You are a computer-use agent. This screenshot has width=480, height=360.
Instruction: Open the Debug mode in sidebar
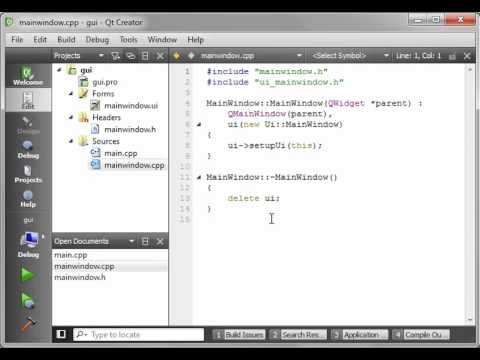coord(28,149)
